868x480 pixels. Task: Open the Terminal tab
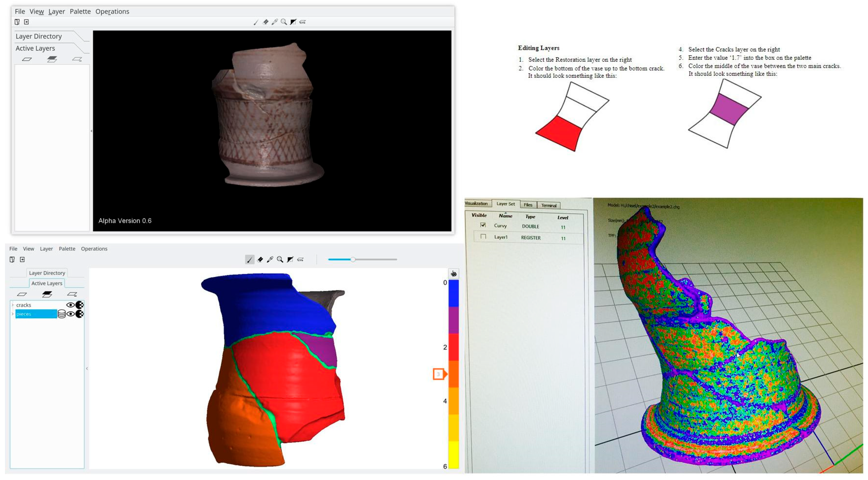click(549, 205)
